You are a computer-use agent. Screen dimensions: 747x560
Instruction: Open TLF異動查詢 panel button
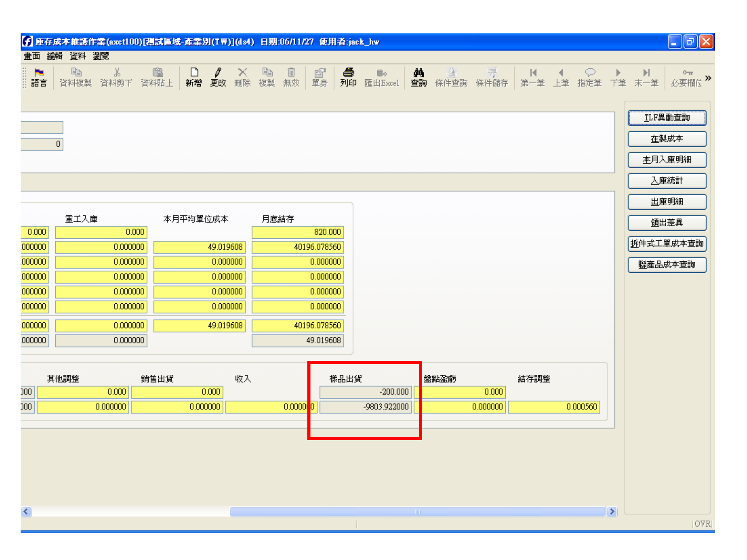tap(667, 118)
